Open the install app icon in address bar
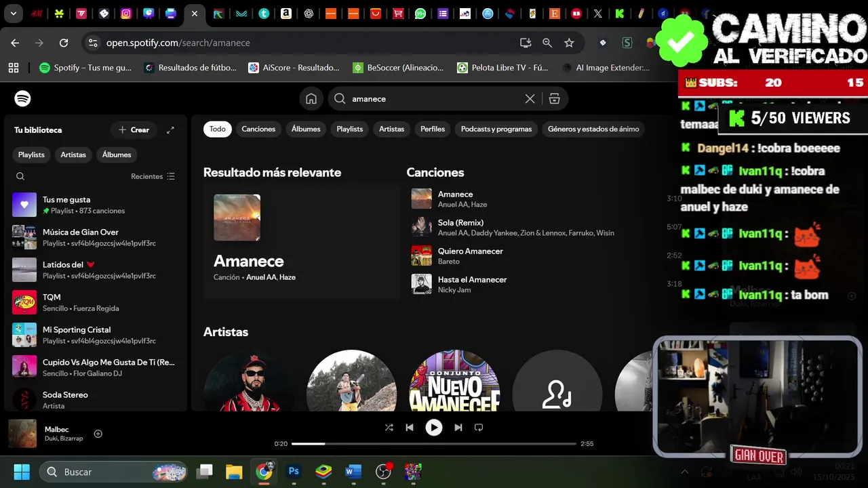868x488 pixels. [526, 43]
